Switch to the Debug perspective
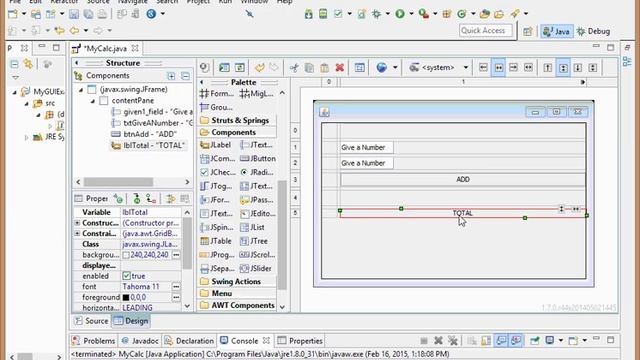Image resolution: width=640 pixels, height=360 pixels. tap(594, 31)
